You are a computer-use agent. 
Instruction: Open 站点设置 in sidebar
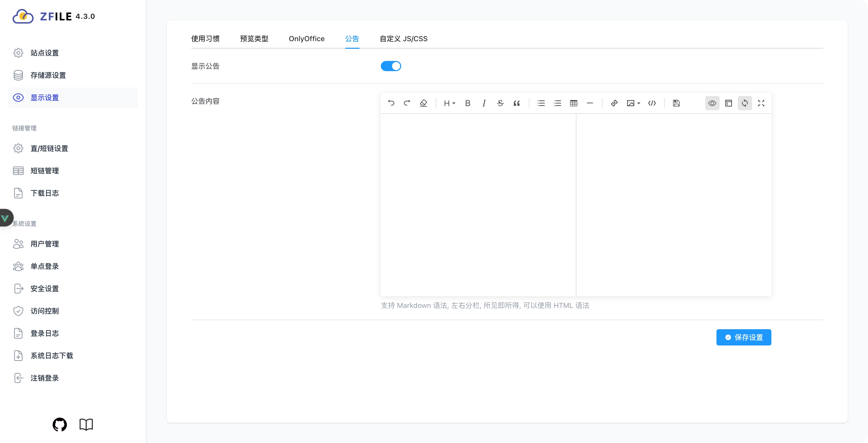(73, 53)
